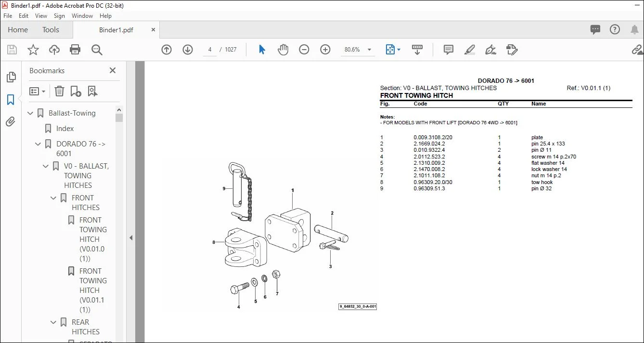Open FRONT TOWING HITCH (V0.01.1 (1)) bookmark
The image size is (644, 343).
[x=92, y=290]
